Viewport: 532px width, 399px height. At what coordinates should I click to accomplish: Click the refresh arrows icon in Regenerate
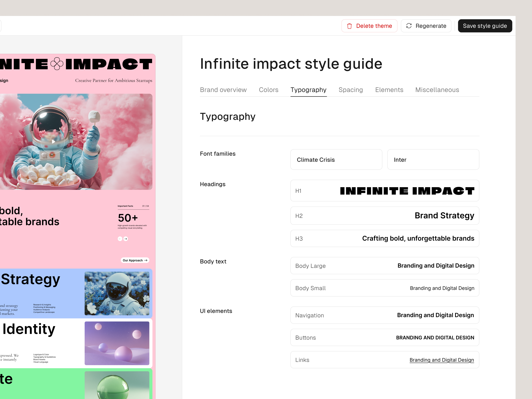[x=409, y=26]
